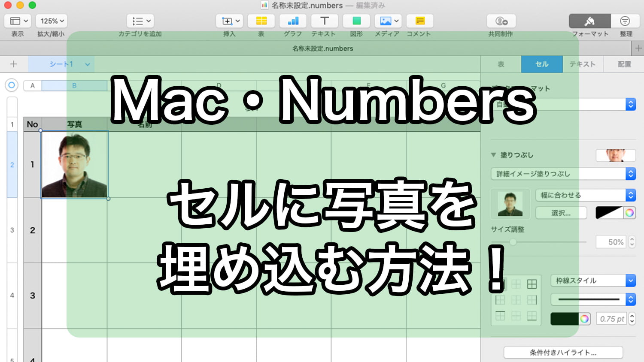644x362 pixels.
Task: Select column A header
Action: click(x=32, y=85)
